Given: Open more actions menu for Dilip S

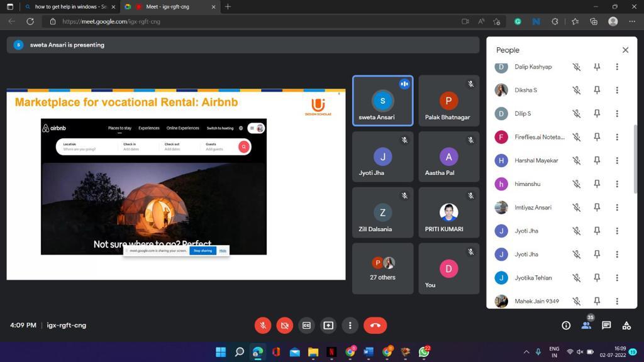Looking at the screenshot, I should pos(617,114).
